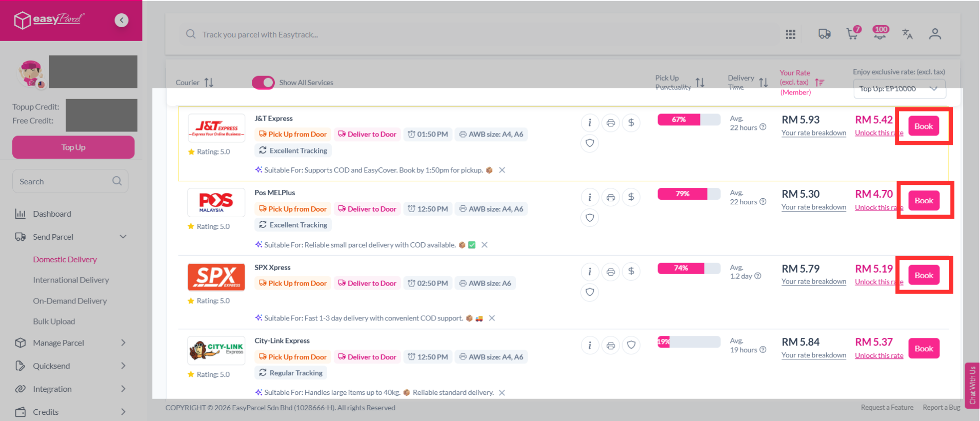Click the dollar icon for SPX Xpress
The width and height of the screenshot is (980, 421).
coord(631,272)
